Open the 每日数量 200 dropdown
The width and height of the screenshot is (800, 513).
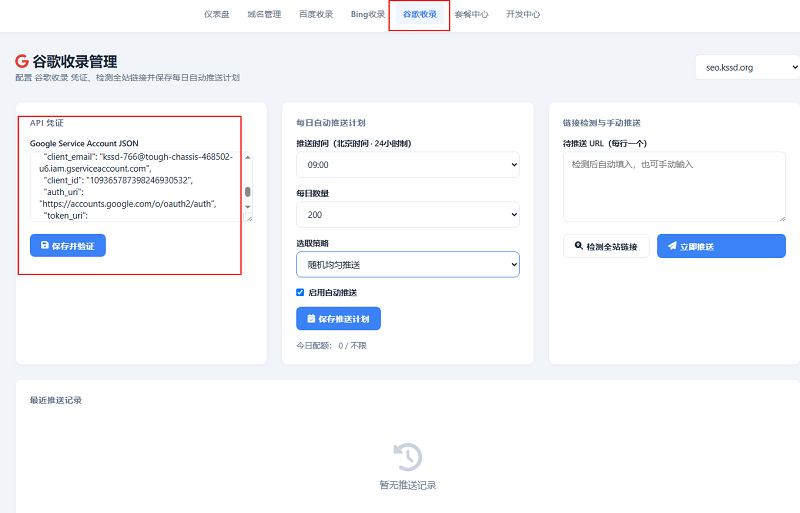pyautogui.click(x=408, y=215)
